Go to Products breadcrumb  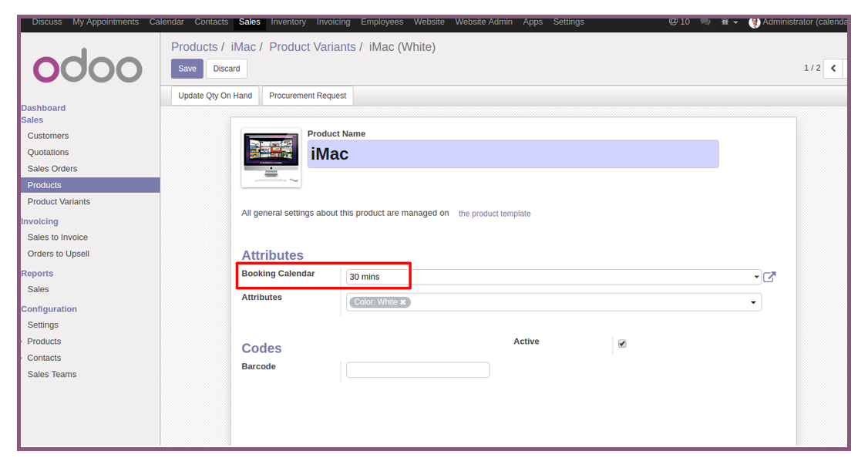coord(194,47)
